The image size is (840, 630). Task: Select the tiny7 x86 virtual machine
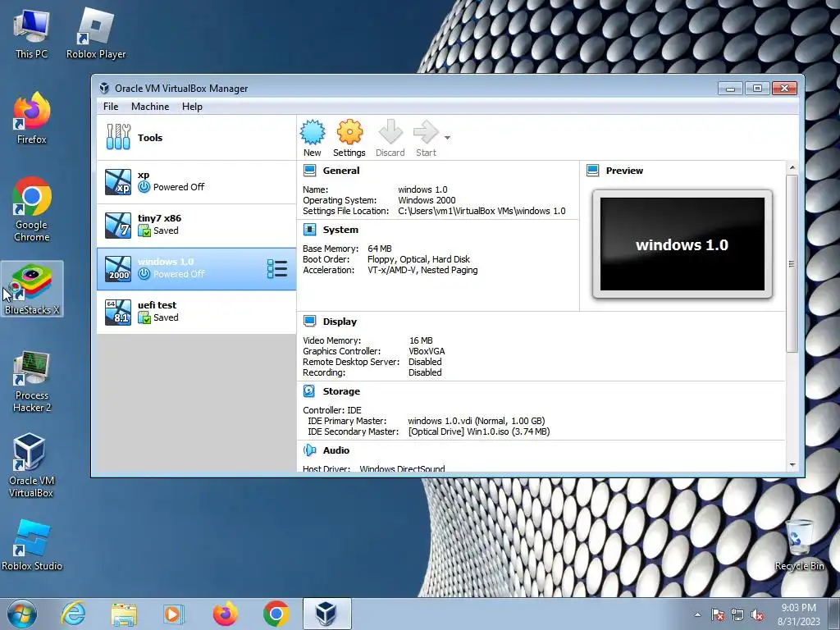196,225
